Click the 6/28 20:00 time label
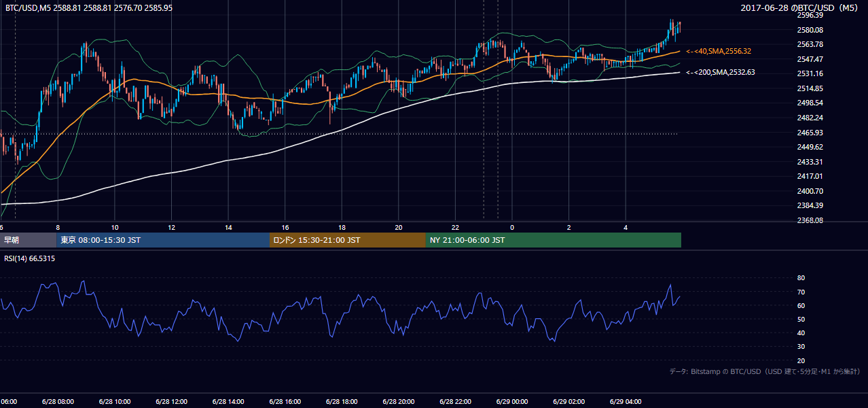This screenshot has height=408, width=868. point(398,401)
